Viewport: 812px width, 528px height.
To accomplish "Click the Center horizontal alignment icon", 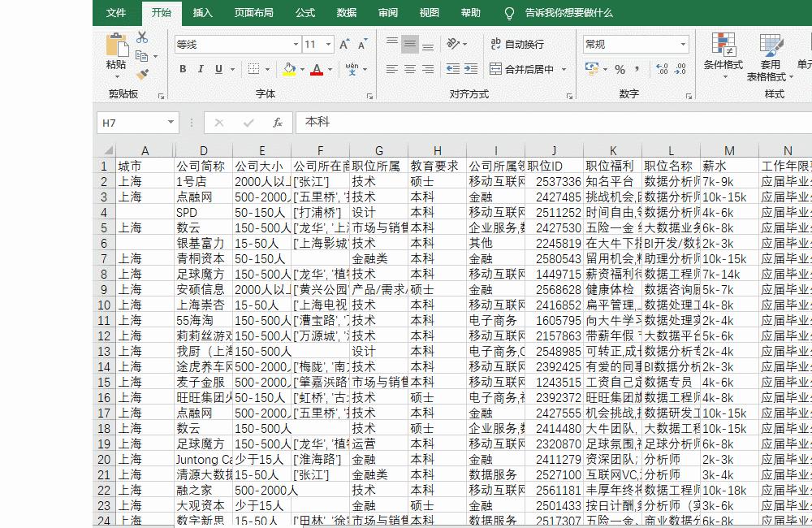I will (x=409, y=69).
